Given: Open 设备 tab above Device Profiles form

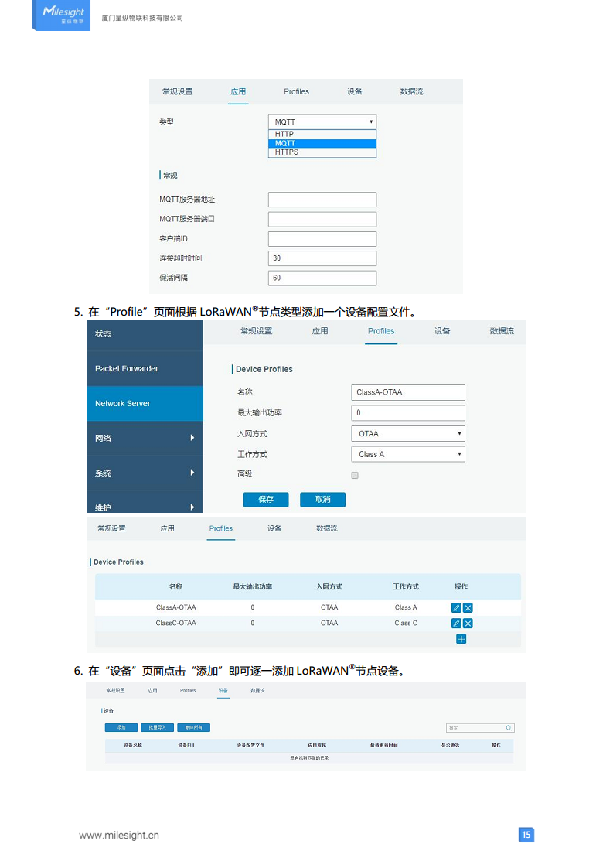Looking at the screenshot, I should (x=442, y=331).
